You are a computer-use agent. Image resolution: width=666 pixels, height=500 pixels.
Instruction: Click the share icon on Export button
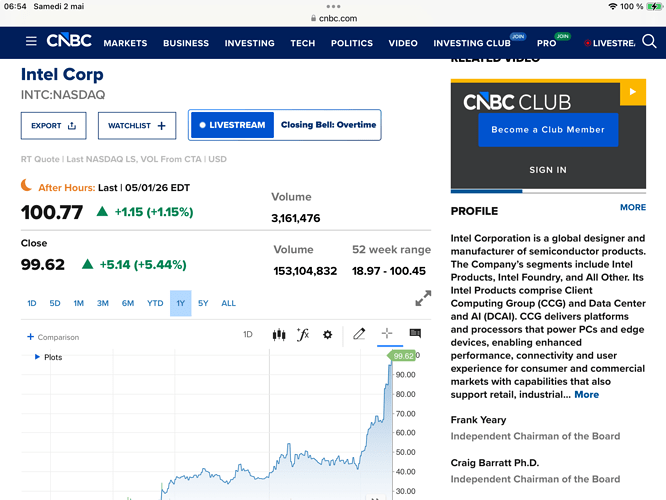click(x=72, y=126)
